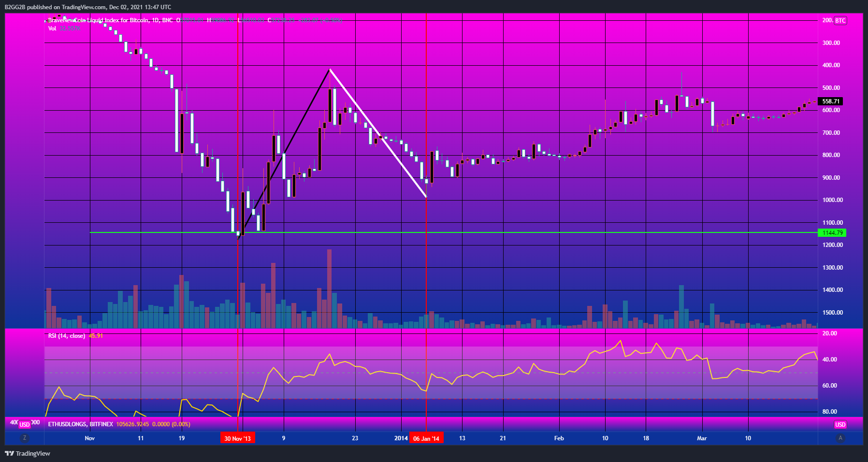This screenshot has width=868, height=462.
Task: Click the Vol value 32.557K
Action: click(70, 29)
